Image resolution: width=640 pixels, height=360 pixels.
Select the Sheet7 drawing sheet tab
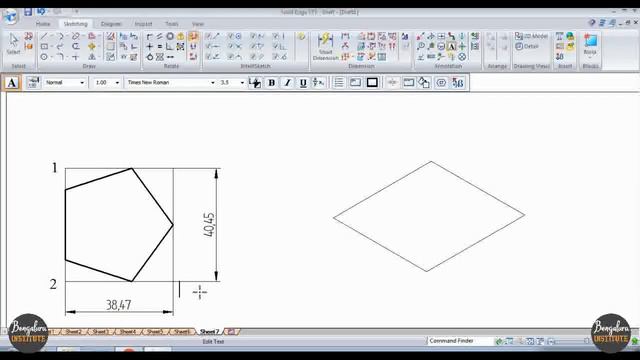[x=209, y=331]
